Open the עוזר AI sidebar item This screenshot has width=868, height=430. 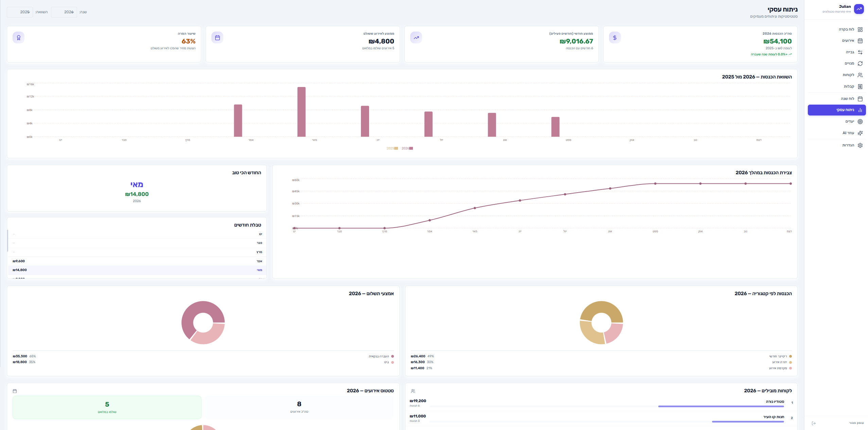coord(837,133)
